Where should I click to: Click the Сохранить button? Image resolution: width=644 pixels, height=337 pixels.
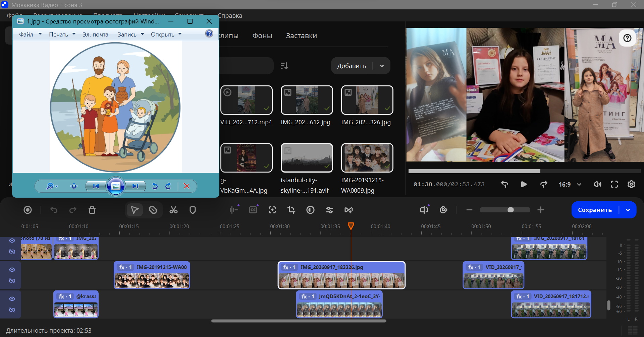point(595,210)
